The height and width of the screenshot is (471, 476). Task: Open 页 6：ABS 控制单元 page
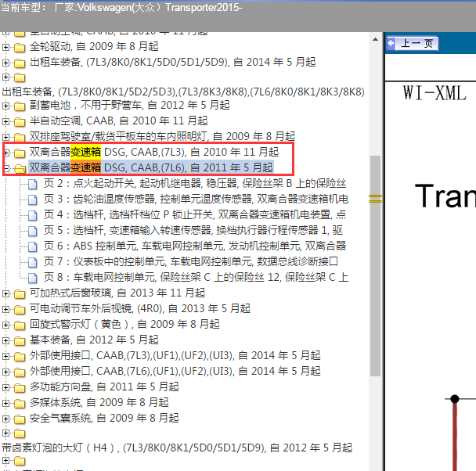coord(195,246)
